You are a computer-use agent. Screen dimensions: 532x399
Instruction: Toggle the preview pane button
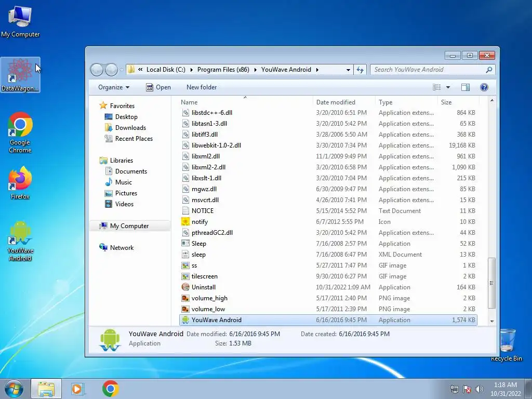(x=465, y=87)
